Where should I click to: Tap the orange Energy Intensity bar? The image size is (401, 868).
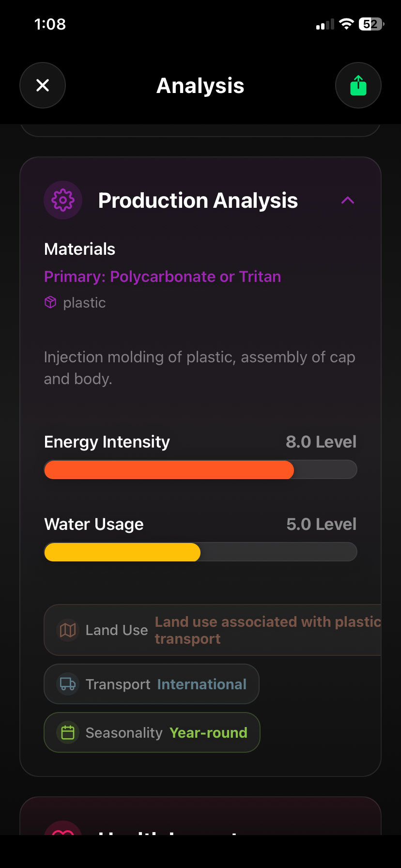[x=169, y=470]
